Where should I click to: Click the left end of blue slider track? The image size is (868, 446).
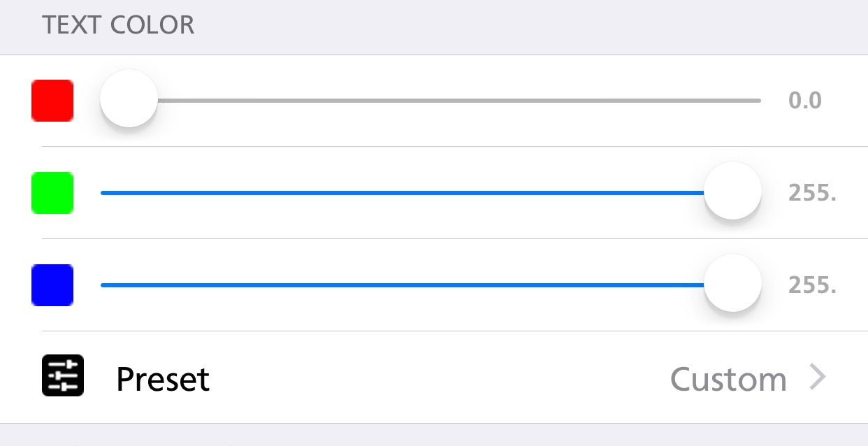[x=105, y=285]
